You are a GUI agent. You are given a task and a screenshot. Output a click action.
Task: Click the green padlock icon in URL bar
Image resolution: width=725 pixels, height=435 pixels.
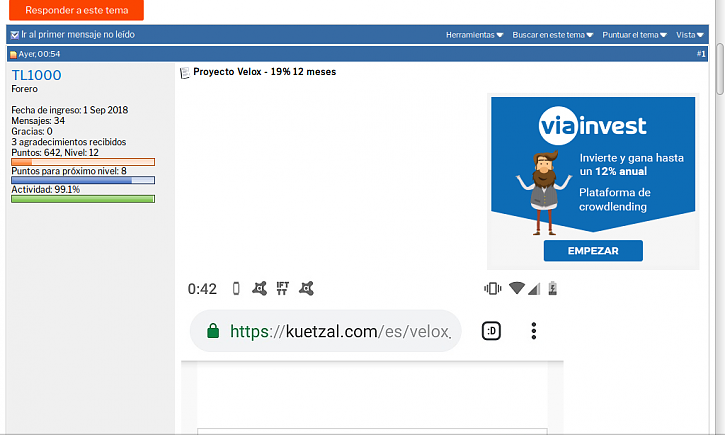click(213, 331)
